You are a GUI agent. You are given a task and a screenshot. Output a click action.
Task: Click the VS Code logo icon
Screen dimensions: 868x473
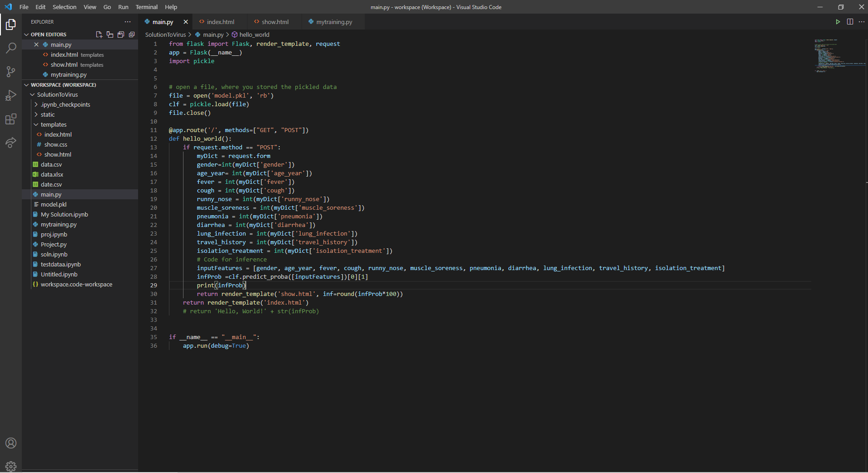coord(8,7)
